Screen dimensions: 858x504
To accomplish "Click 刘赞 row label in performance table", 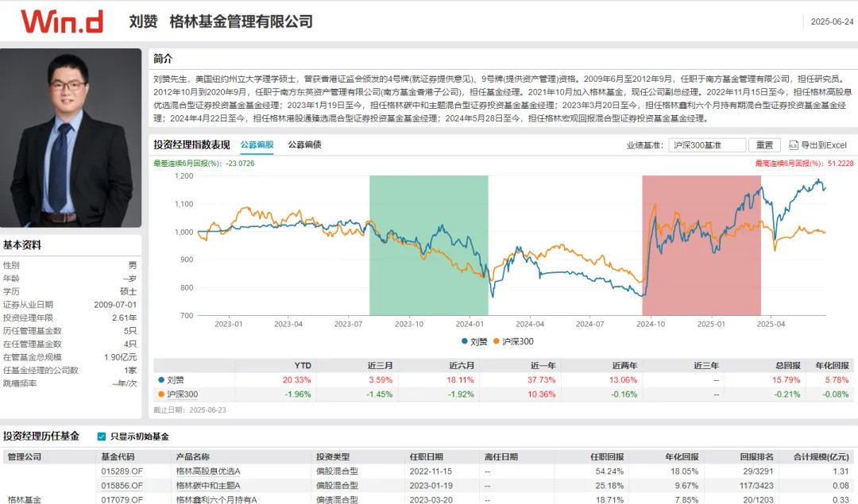I will coord(175,380).
